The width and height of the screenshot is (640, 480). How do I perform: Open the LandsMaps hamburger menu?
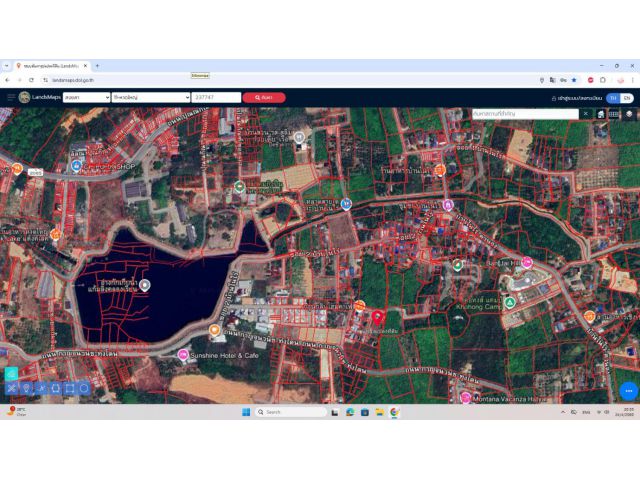pos(11,97)
